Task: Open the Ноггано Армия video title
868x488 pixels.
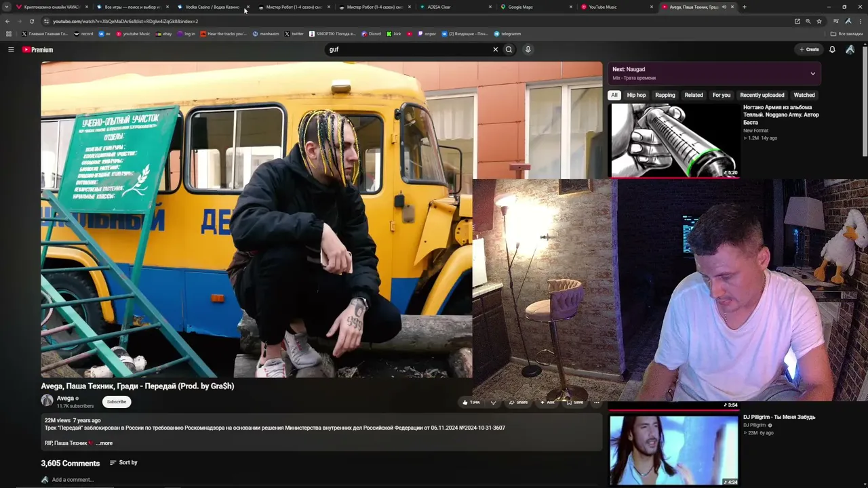Action: (x=781, y=115)
